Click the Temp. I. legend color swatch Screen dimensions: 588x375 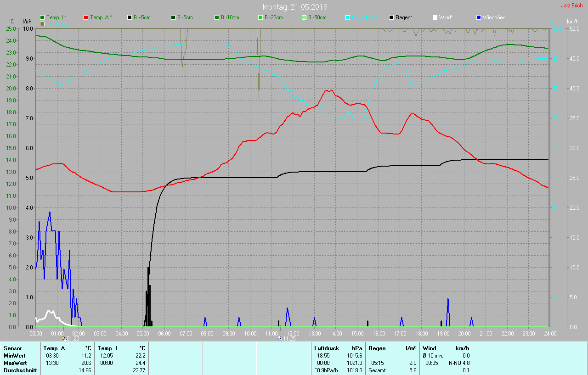(43, 17)
